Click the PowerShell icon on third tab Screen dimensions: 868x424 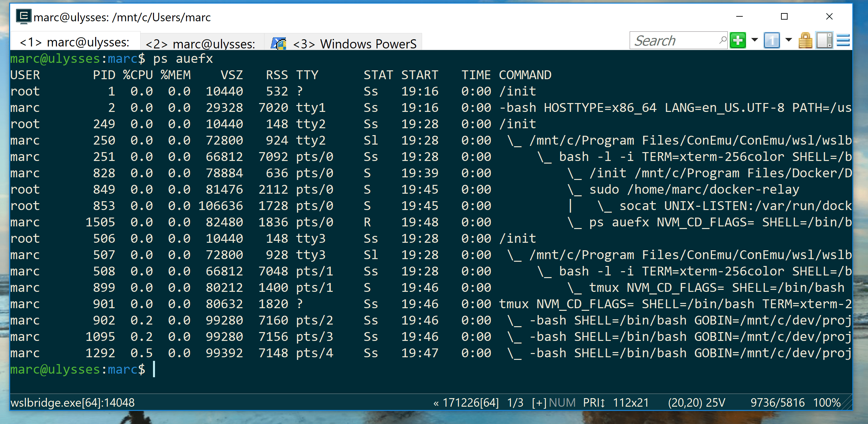pyautogui.click(x=279, y=44)
